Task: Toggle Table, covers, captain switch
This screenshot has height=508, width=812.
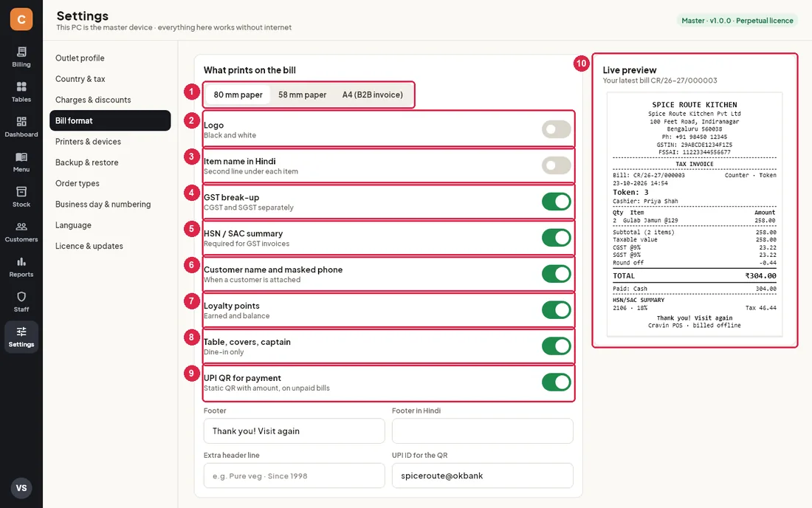Action: click(x=556, y=346)
